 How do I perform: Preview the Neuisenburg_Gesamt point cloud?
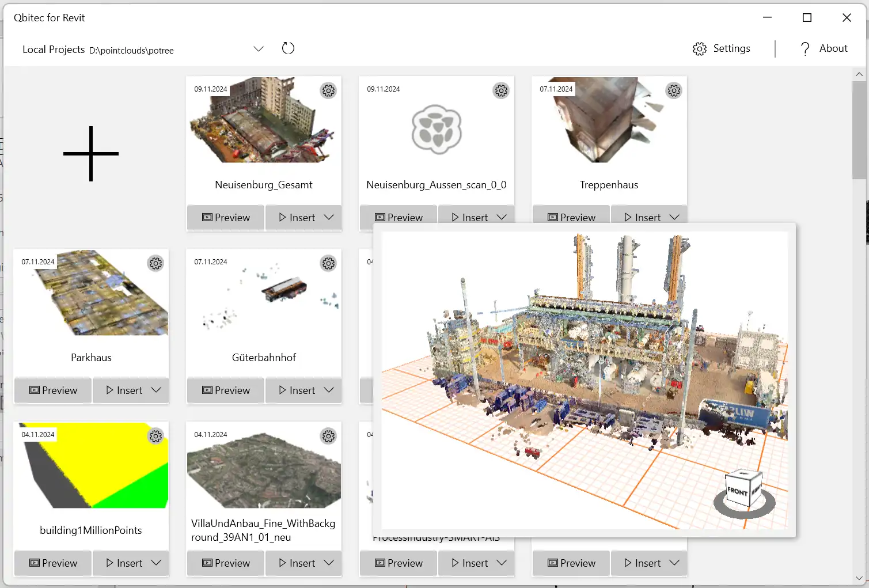coord(226,218)
